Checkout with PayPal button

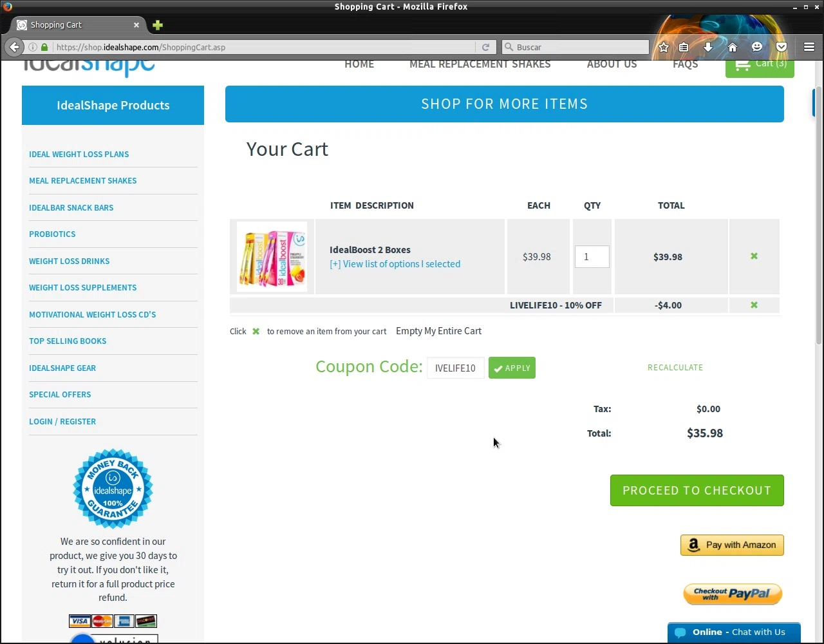pos(733,594)
